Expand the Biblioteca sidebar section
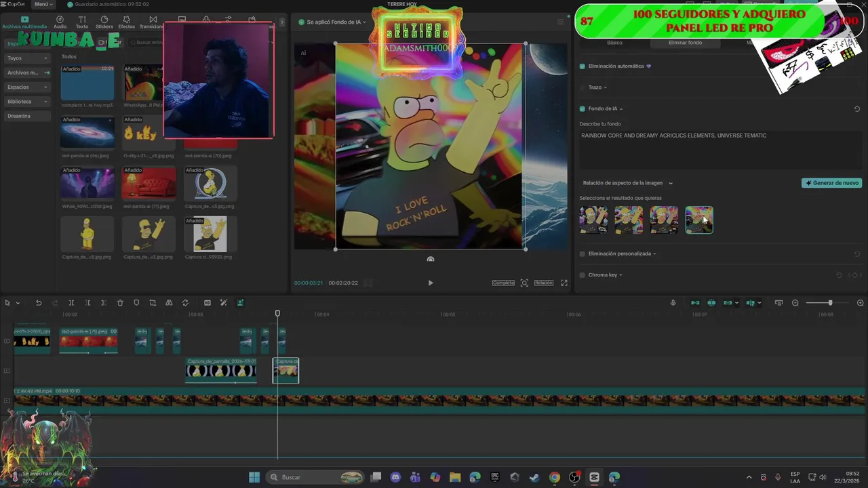 (x=27, y=102)
